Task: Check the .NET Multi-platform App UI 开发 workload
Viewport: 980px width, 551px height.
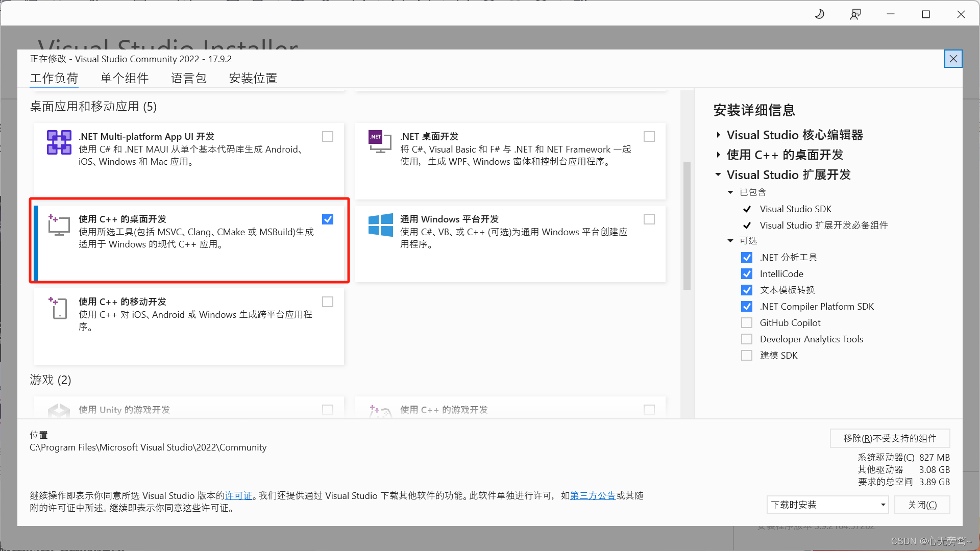Action: point(328,137)
